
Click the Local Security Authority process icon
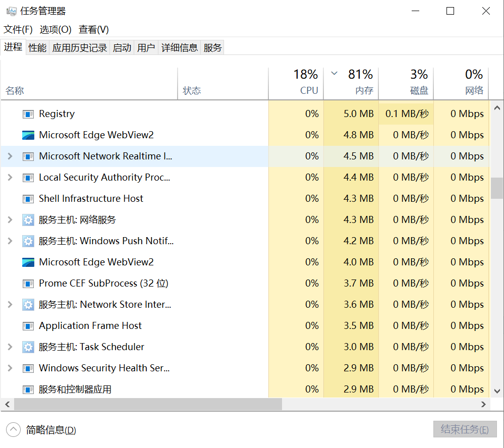click(28, 178)
